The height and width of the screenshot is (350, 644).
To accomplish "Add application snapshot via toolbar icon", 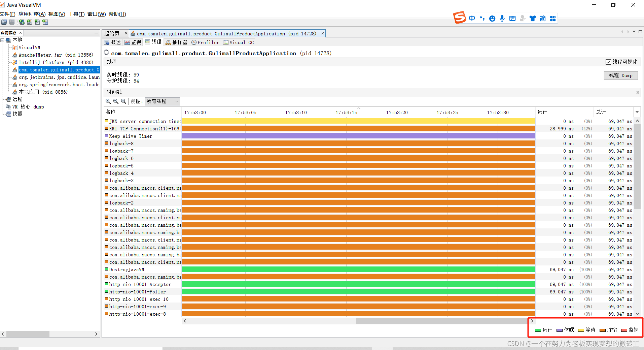I will coord(45,22).
